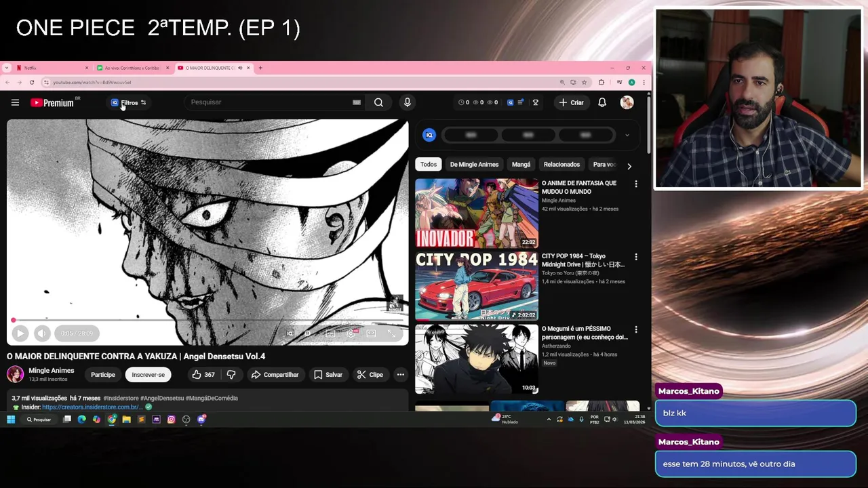868x488 pixels.
Task: Open the Discord taskbar icon
Action: 201,420
